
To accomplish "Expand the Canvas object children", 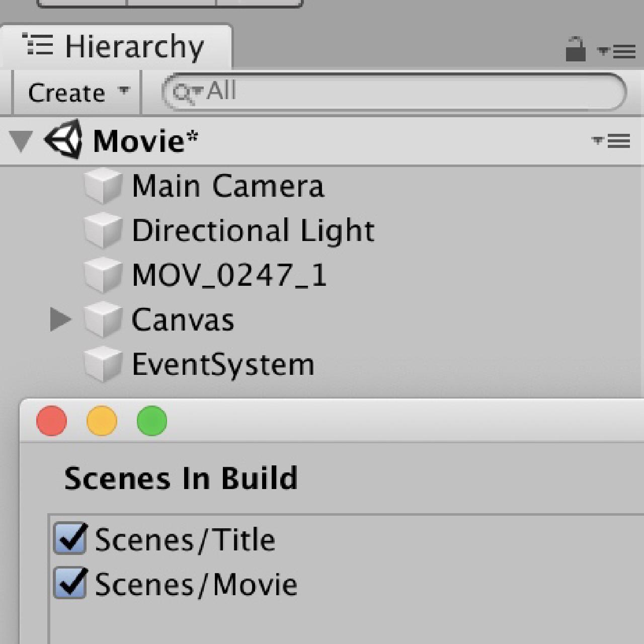I will [60, 319].
